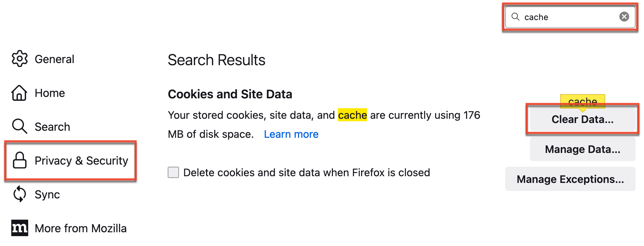The image size is (644, 246).
Task: Click the house icon beside Home
Action: point(20,93)
